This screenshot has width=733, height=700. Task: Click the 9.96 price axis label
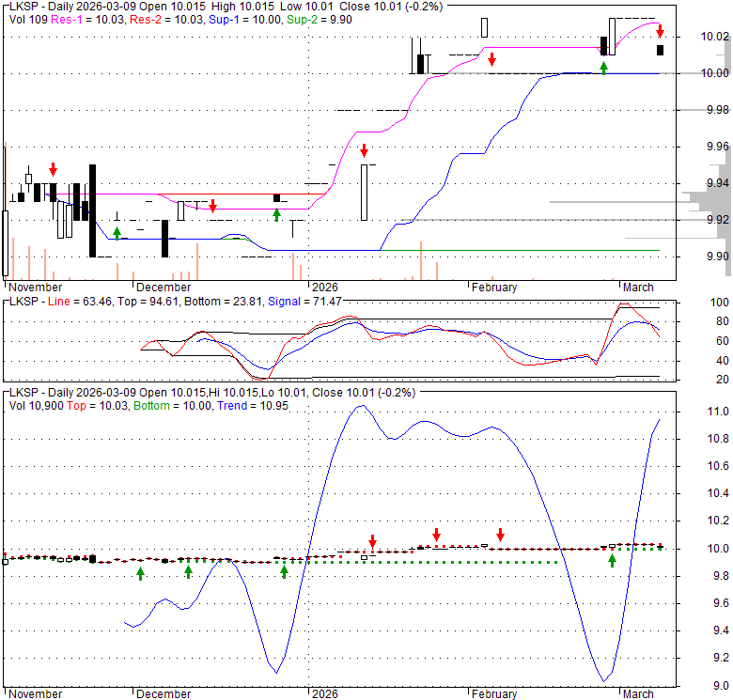pyautogui.click(x=718, y=147)
